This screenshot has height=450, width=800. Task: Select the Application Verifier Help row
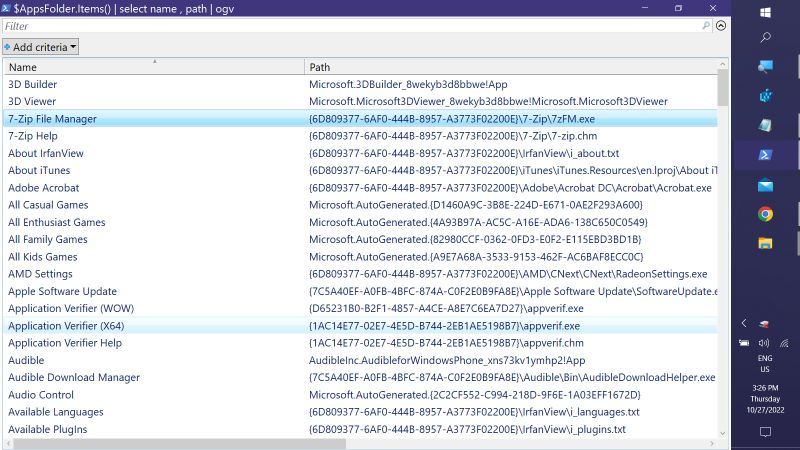pyautogui.click(x=360, y=343)
